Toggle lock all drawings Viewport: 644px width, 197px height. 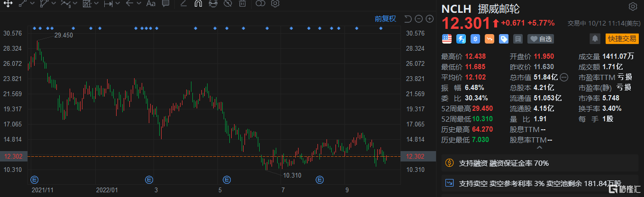pos(213,4)
